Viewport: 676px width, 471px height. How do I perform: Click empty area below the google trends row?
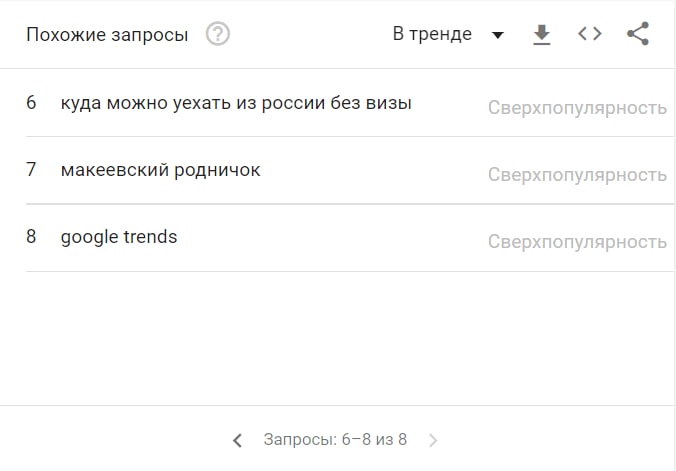click(338, 335)
